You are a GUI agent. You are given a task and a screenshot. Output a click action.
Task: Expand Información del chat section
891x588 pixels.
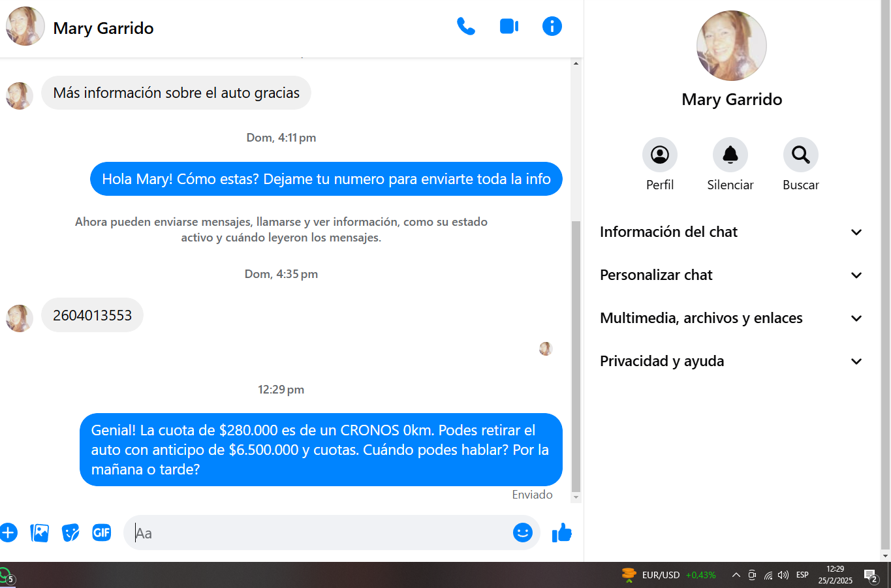(731, 232)
